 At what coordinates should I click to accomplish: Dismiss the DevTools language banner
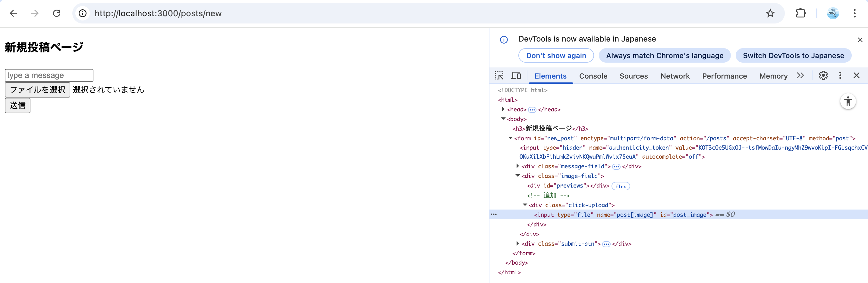tap(860, 40)
